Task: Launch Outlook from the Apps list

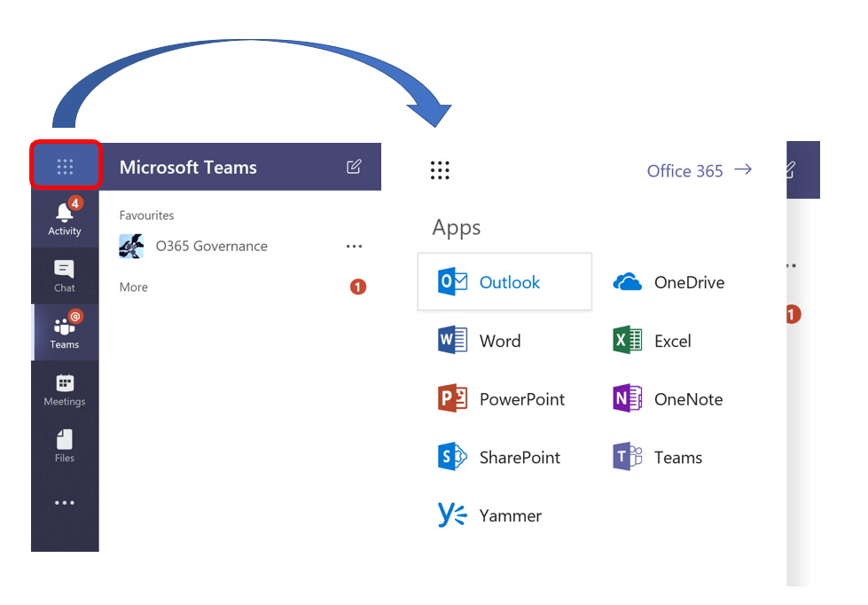Action: point(504,282)
